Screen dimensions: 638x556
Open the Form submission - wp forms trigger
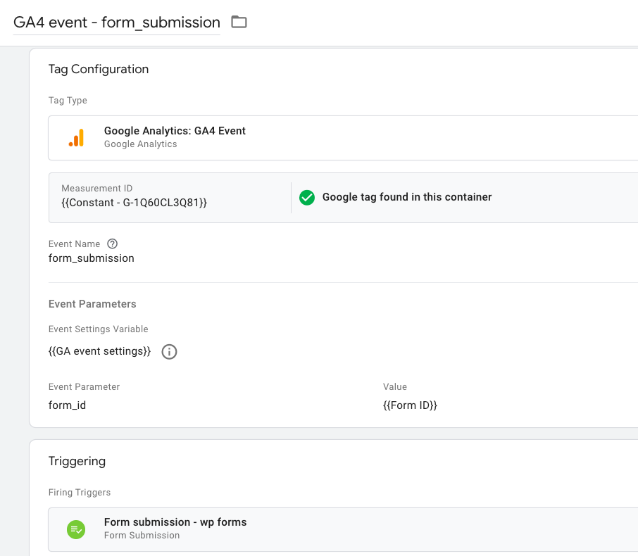(343, 529)
